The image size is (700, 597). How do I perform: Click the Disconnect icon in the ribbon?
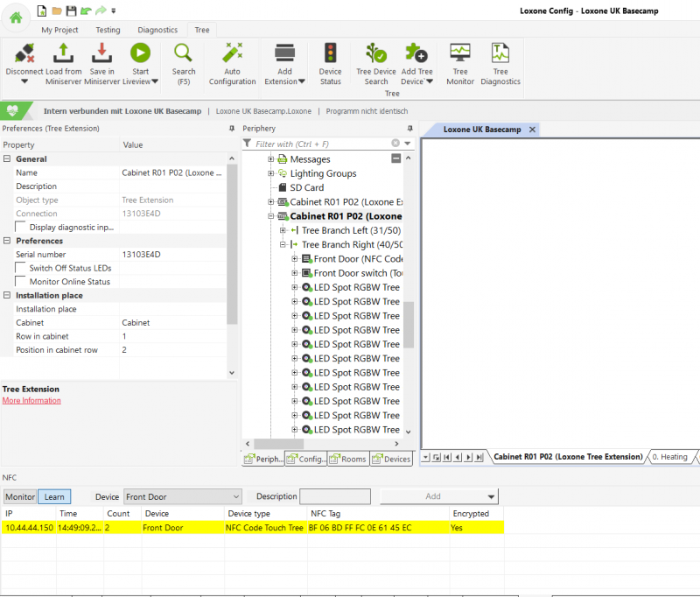(x=24, y=53)
